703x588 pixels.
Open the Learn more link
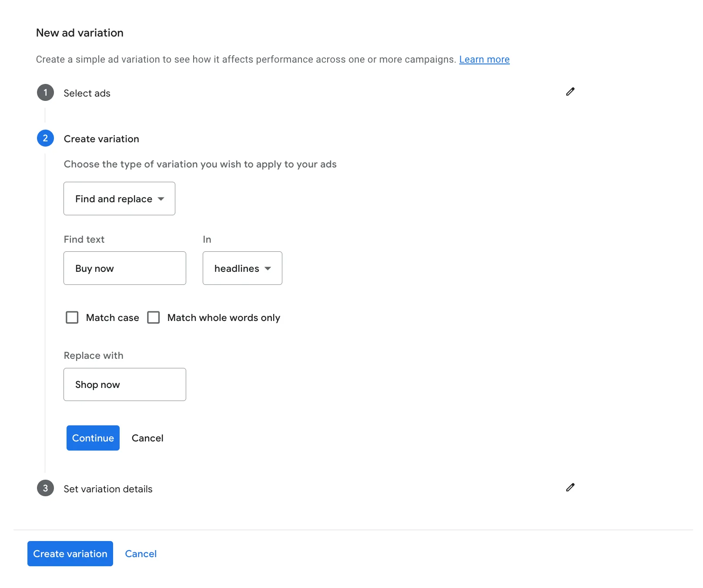(x=484, y=60)
